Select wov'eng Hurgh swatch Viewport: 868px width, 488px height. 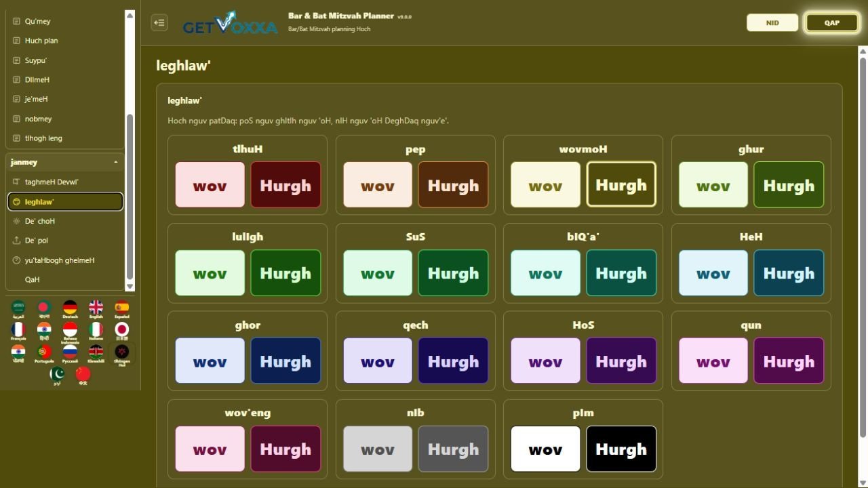point(285,449)
